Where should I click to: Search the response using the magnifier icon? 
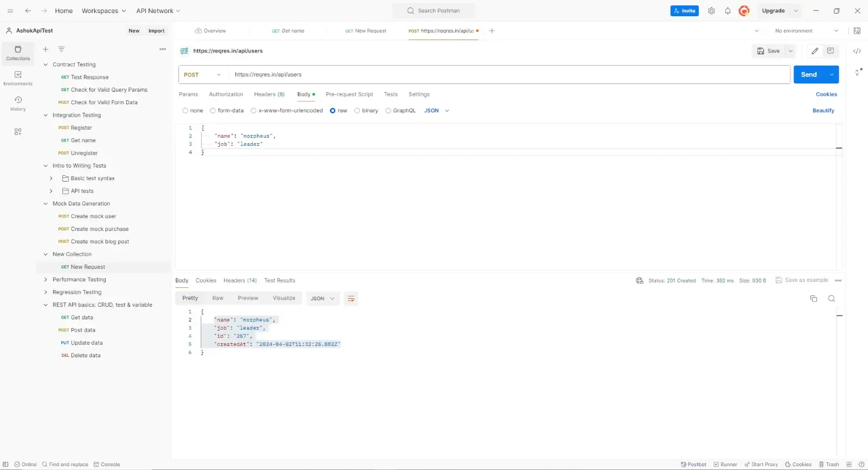[831, 299]
